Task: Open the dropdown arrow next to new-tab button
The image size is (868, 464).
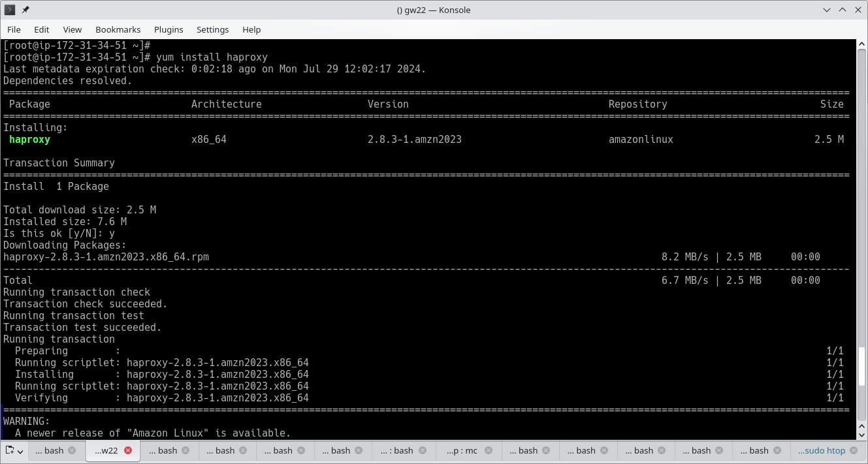Action: [x=19, y=450]
